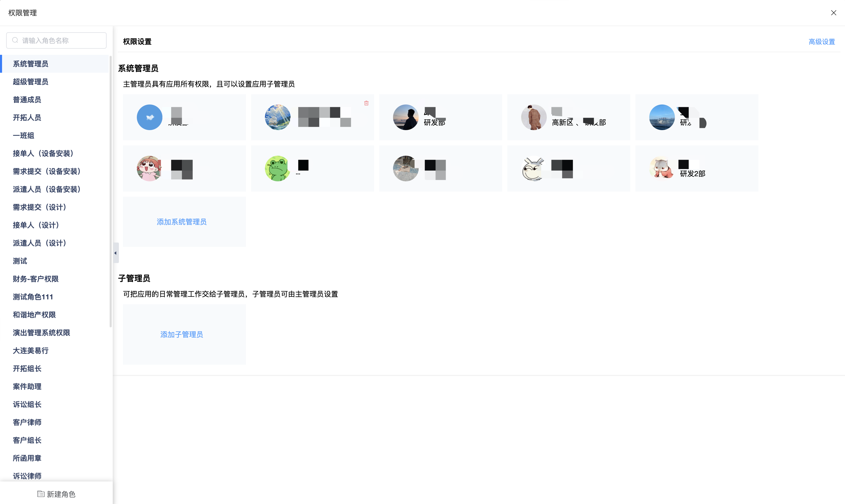Click 添加子管理员 button
The width and height of the screenshot is (845, 504).
(x=181, y=334)
